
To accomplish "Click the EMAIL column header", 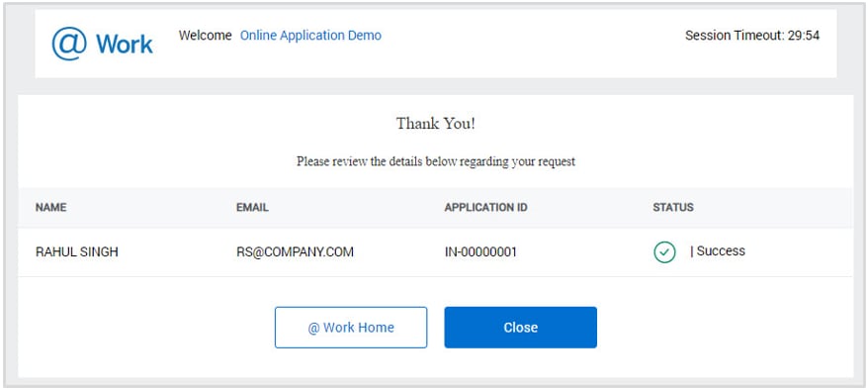I will tap(252, 208).
